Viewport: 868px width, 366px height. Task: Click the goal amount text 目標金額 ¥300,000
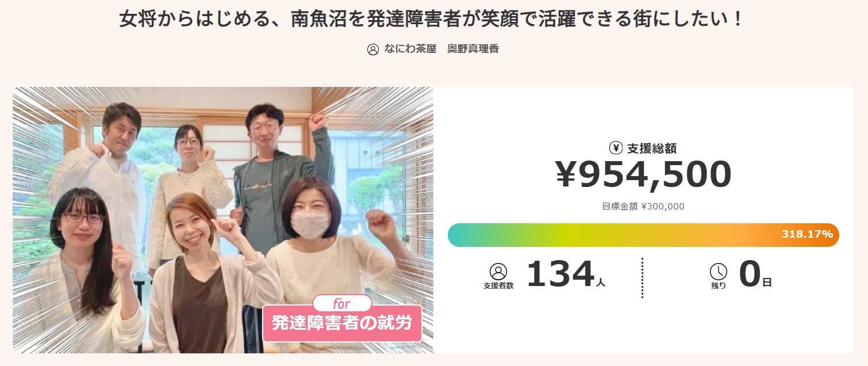(x=643, y=206)
